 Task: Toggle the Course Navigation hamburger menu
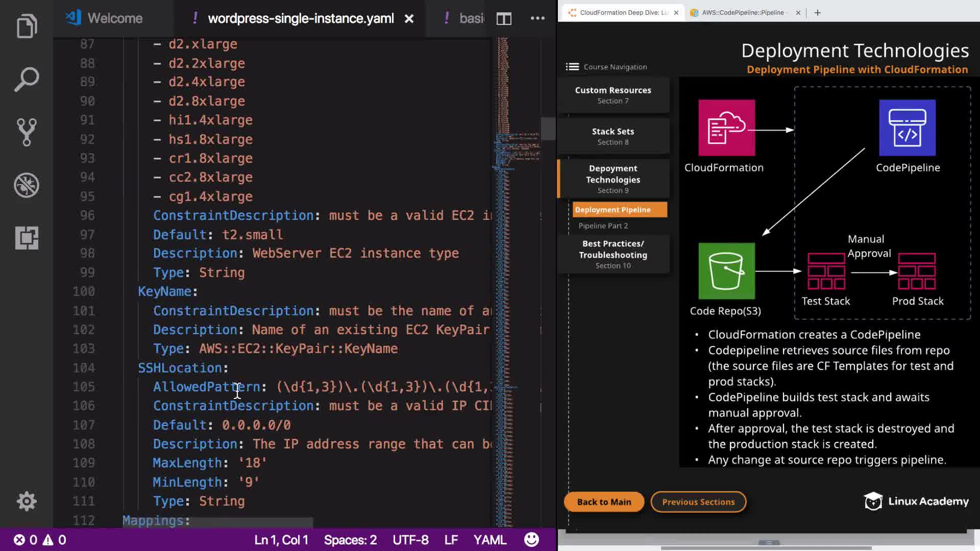(x=572, y=67)
